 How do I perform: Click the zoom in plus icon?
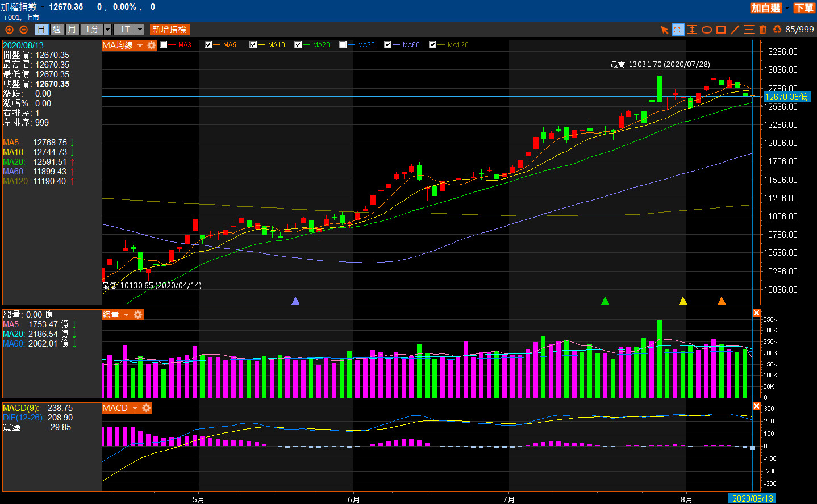click(9, 30)
